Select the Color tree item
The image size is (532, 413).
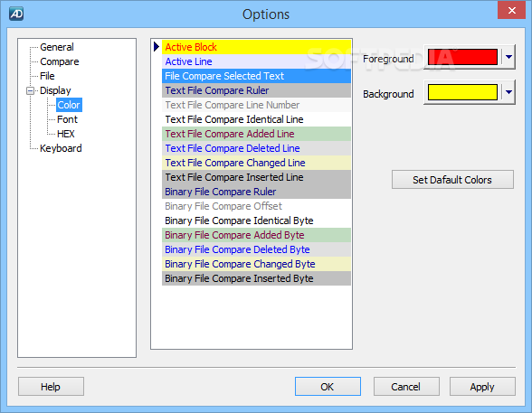pyautogui.click(x=69, y=105)
